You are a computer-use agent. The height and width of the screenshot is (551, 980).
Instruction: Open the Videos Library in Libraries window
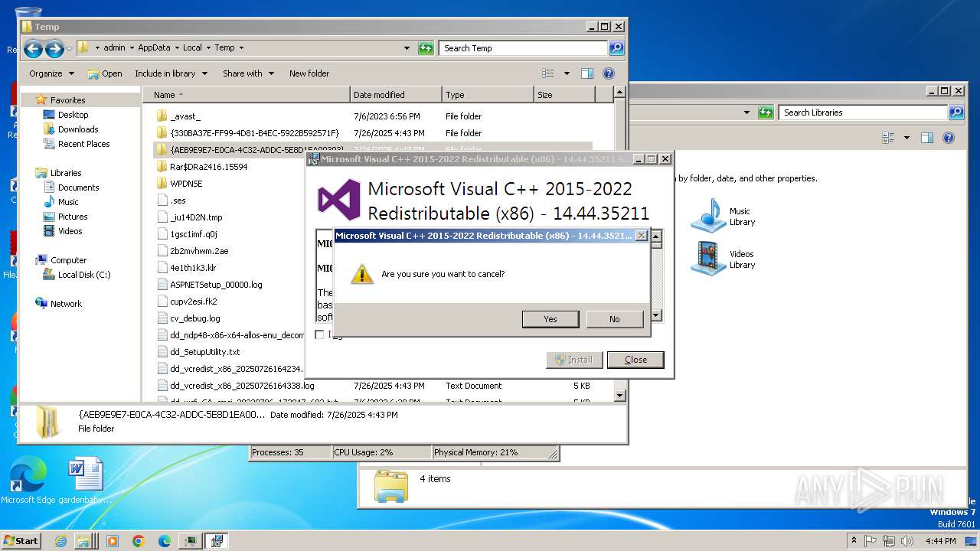pyautogui.click(x=724, y=259)
